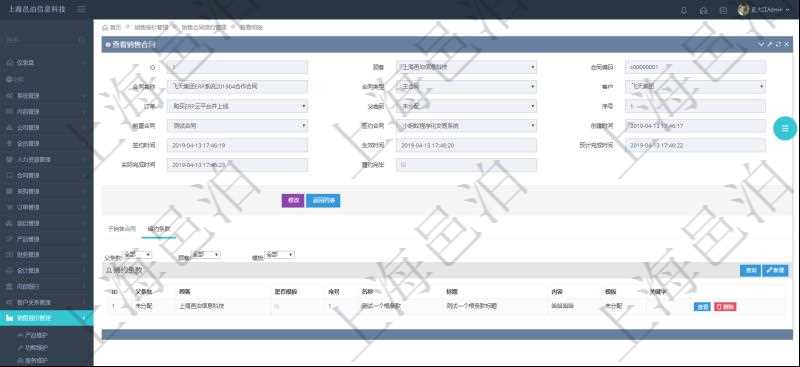Open the panel's wrench settings icon
The width and height of the screenshot is (800, 367).
tap(770, 44)
